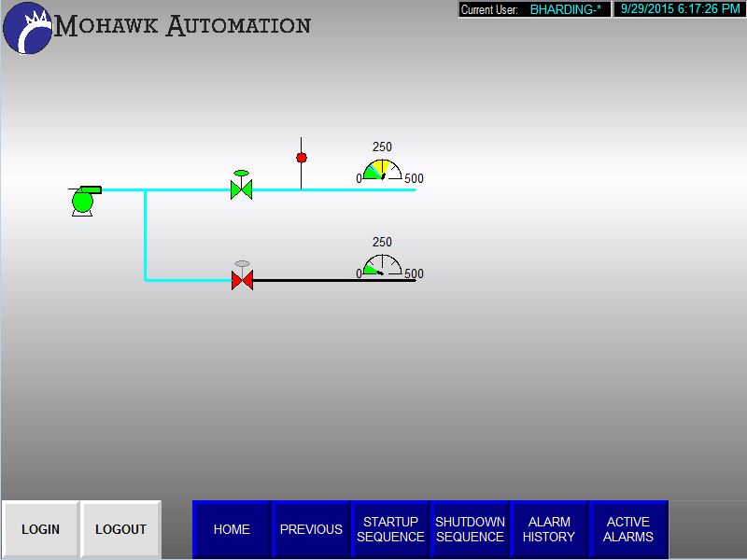Select the red closed valve on lower line
This screenshot has width=747, height=560.
pyautogui.click(x=242, y=275)
